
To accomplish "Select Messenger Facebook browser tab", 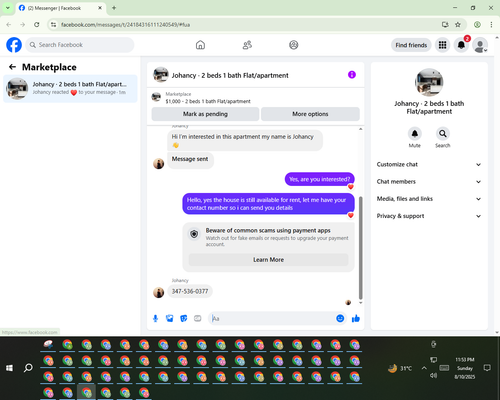I will 61,8.
